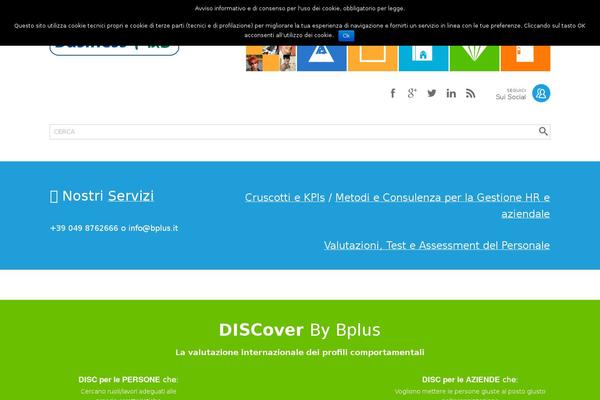Accept cookies with the Ok button
600x400 pixels.
coord(346,36)
